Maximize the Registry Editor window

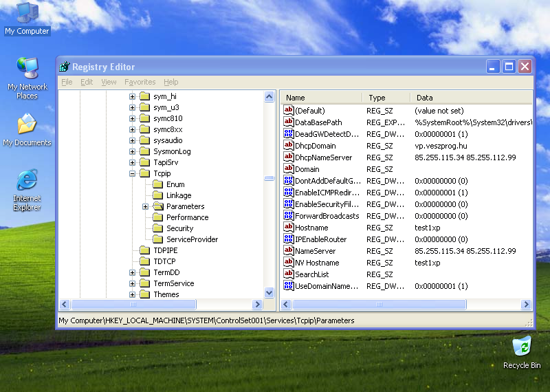click(x=509, y=66)
